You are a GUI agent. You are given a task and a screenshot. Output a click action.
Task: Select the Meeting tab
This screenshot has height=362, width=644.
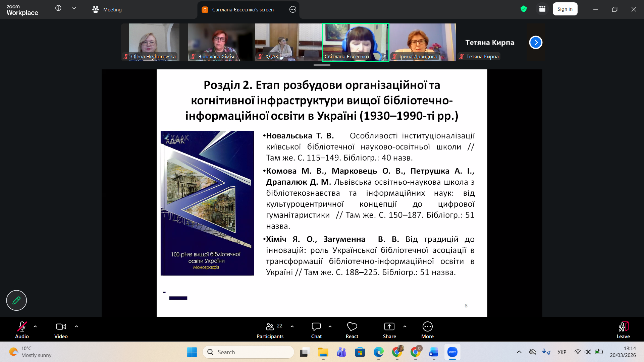[x=107, y=9]
